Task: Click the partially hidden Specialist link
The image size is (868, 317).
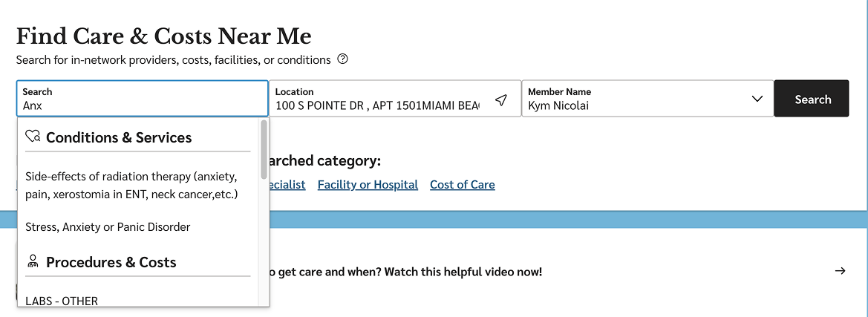Action: point(288,185)
